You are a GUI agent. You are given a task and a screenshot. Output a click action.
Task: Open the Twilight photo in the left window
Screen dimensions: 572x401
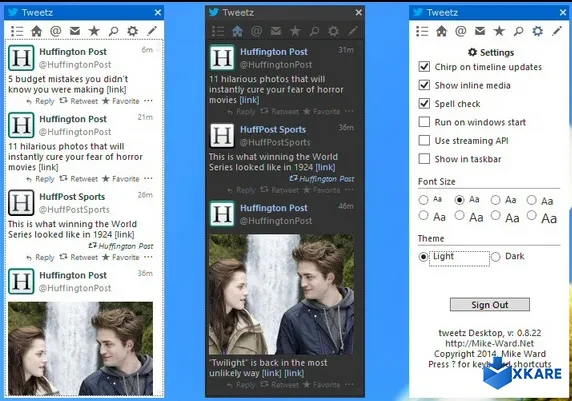click(x=81, y=349)
